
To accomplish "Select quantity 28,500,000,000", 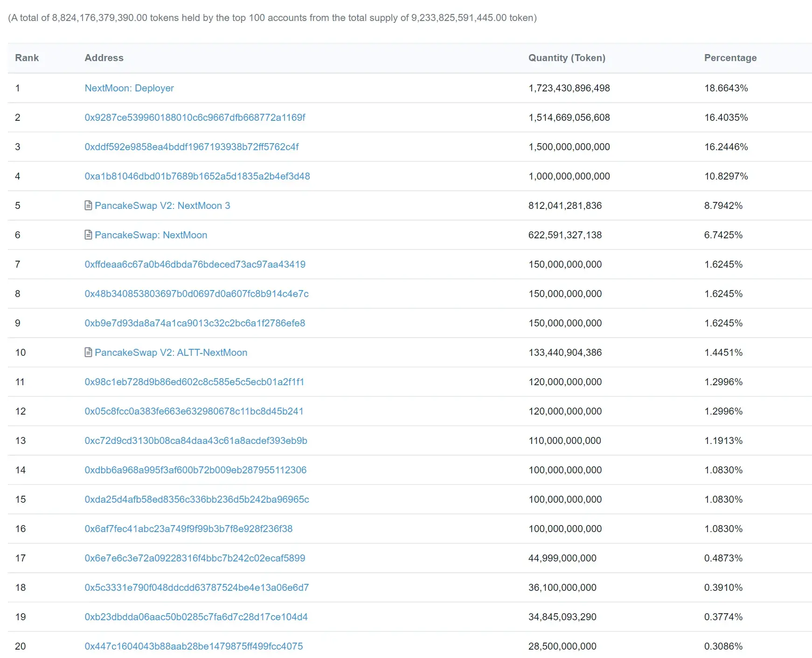I will pos(562,646).
